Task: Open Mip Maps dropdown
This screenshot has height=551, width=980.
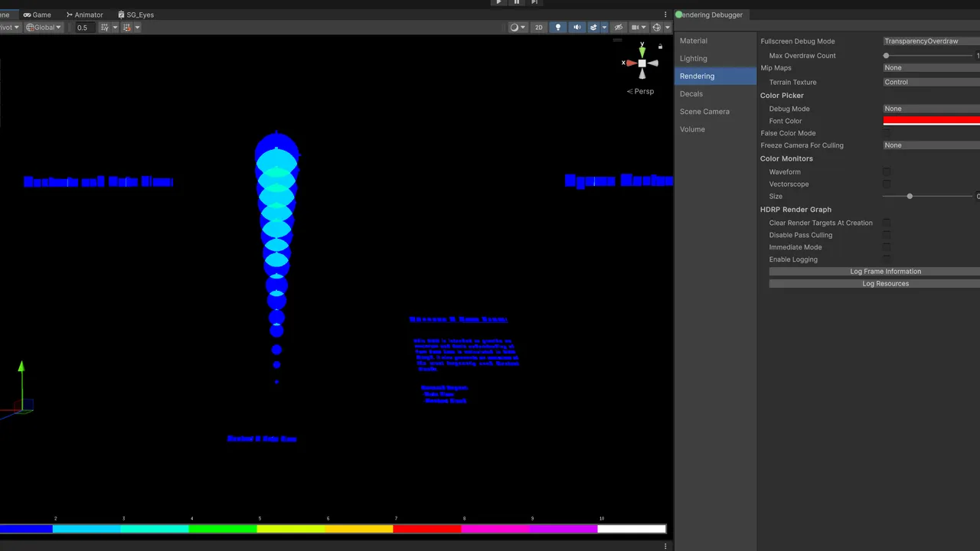Action: click(x=931, y=68)
